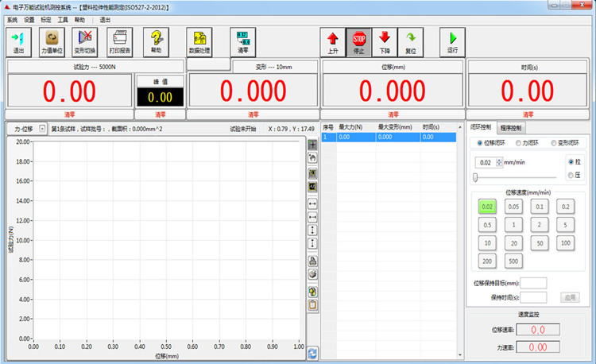Viewport: 596px width, 364px height.
Task: Click the red STOP 停止 toolbar button
Action: coord(359,42)
